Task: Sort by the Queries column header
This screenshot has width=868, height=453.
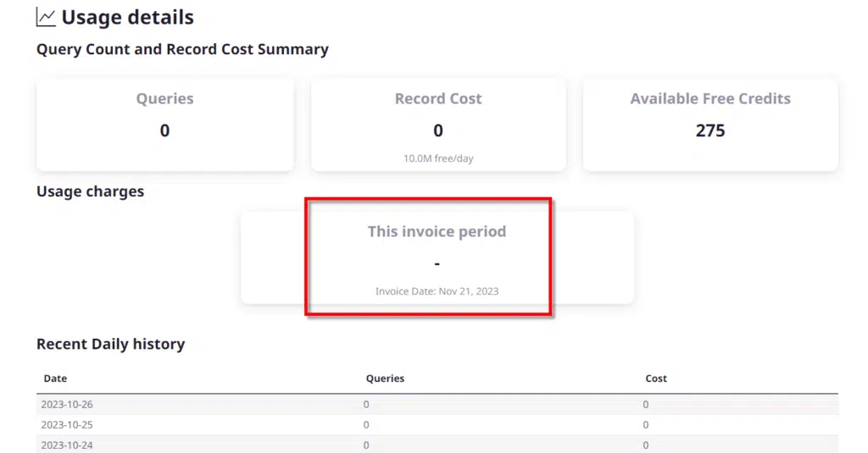Action: coord(385,378)
